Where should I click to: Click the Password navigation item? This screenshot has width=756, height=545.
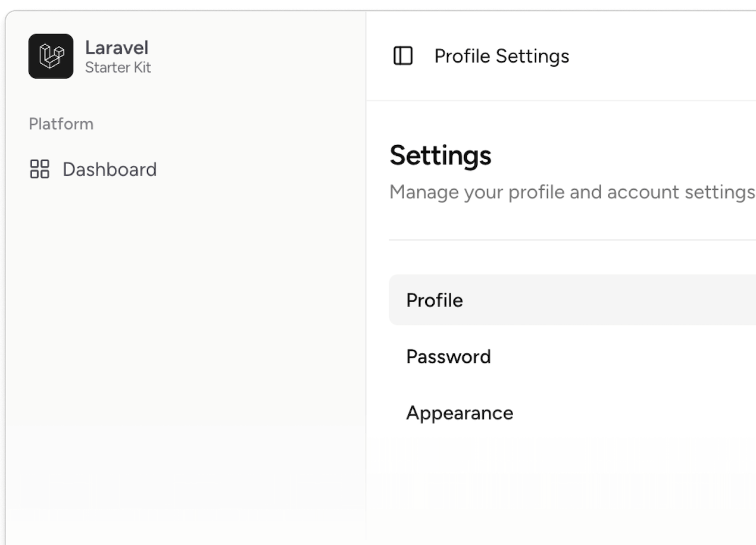point(448,356)
